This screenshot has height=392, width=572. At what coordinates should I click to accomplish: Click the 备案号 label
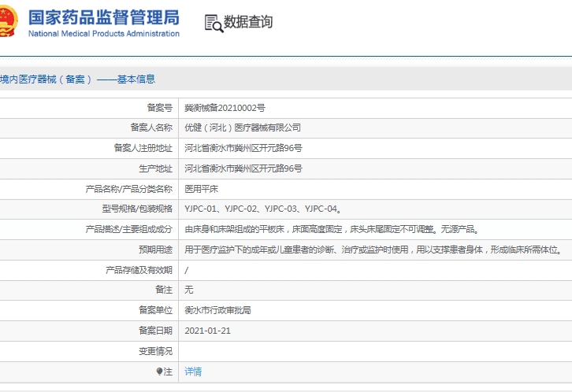click(159, 108)
